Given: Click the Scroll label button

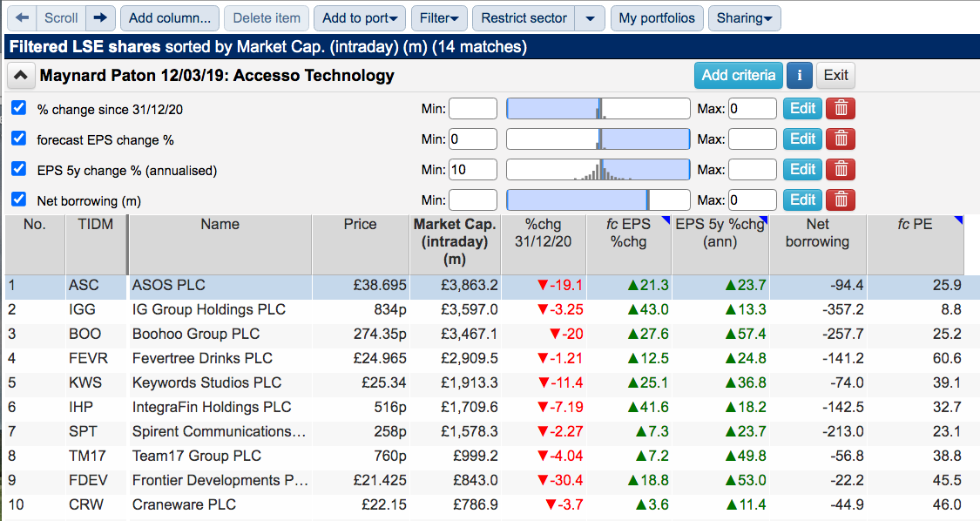Looking at the screenshot, I should pos(61,18).
